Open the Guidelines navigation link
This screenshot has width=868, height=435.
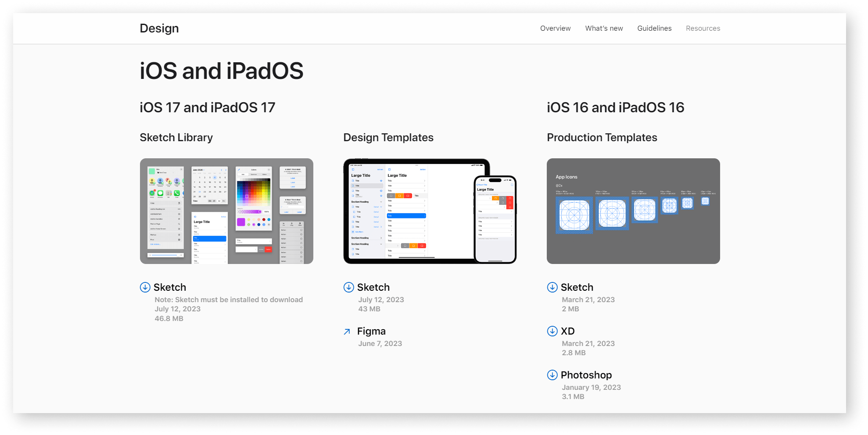(x=654, y=29)
